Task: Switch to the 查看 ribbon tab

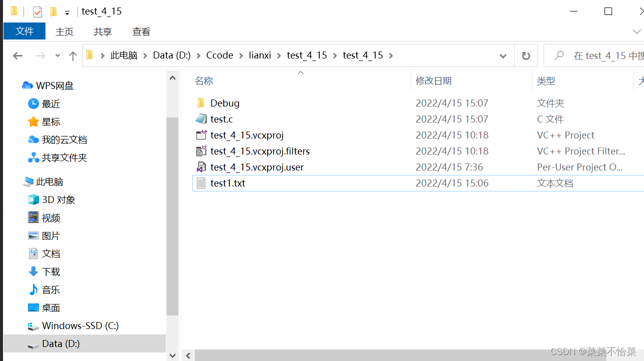Action: [x=141, y=31]
